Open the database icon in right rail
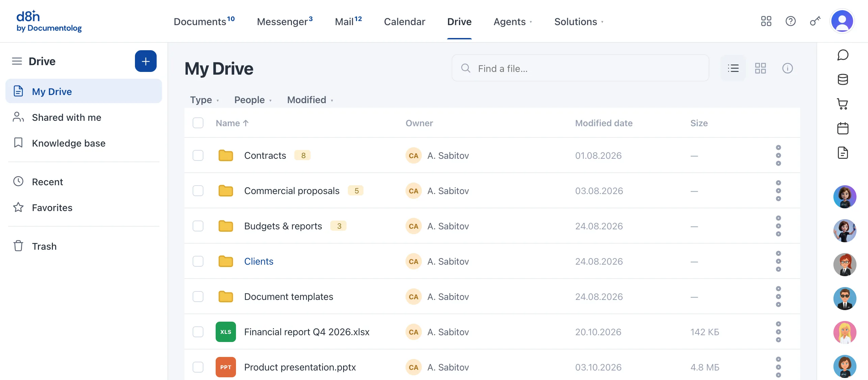Image resolution: width=868 pixels, height=380 pixels. click(843, 79)
